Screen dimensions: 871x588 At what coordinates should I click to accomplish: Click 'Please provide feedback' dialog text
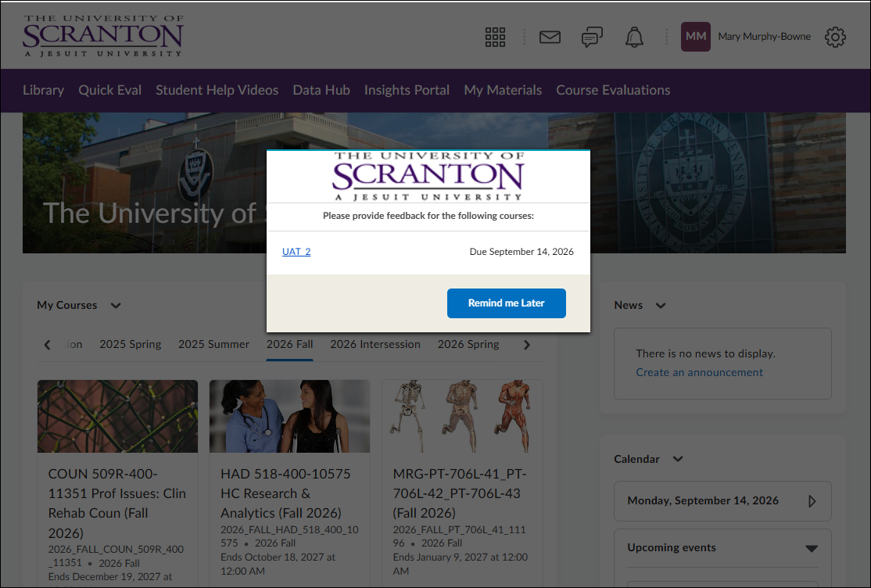tap(428, 216)
